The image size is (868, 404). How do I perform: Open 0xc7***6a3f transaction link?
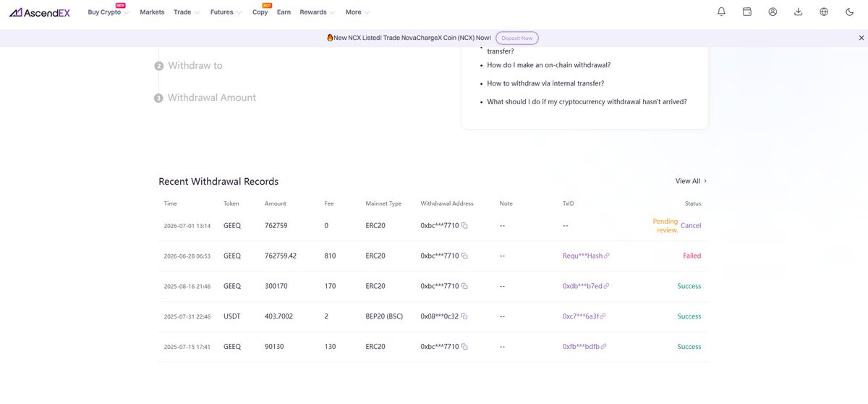tap(580, 317)
